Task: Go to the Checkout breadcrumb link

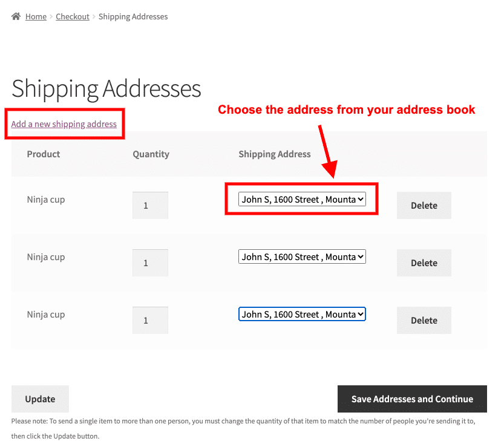Action: pos(73,17)
